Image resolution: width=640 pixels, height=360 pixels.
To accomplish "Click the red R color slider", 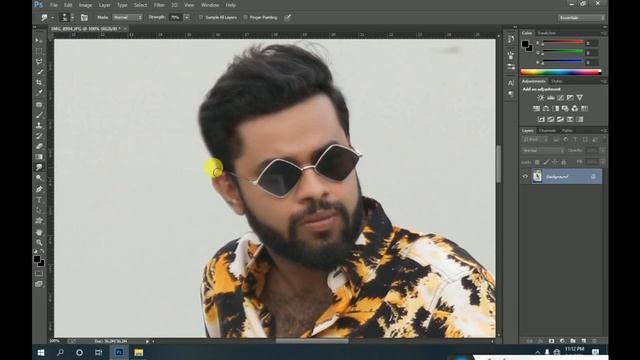I will (x=563, y=42).
